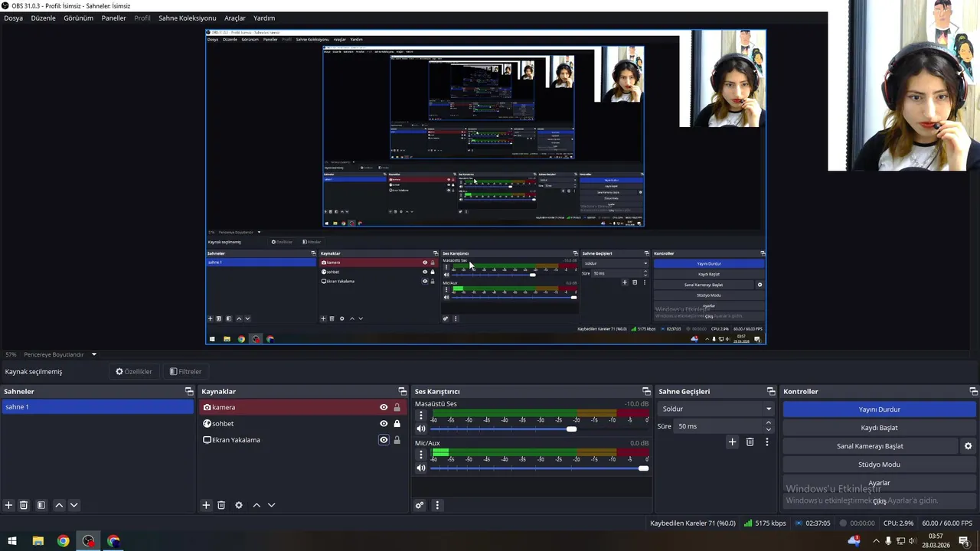This screenshot has width=980, height=551.
Task: Pop out the Ses Karıştırıcı dock panel
Action: point(646,391)
